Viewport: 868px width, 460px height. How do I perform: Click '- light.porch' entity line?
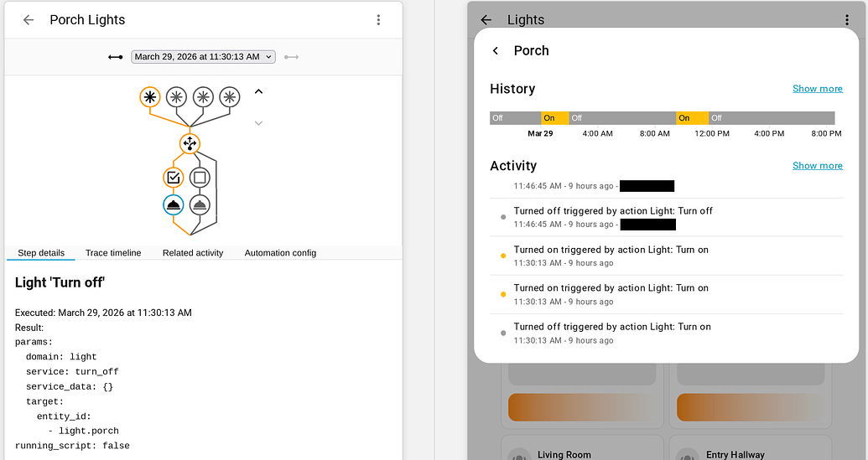[x=83, y=431]
